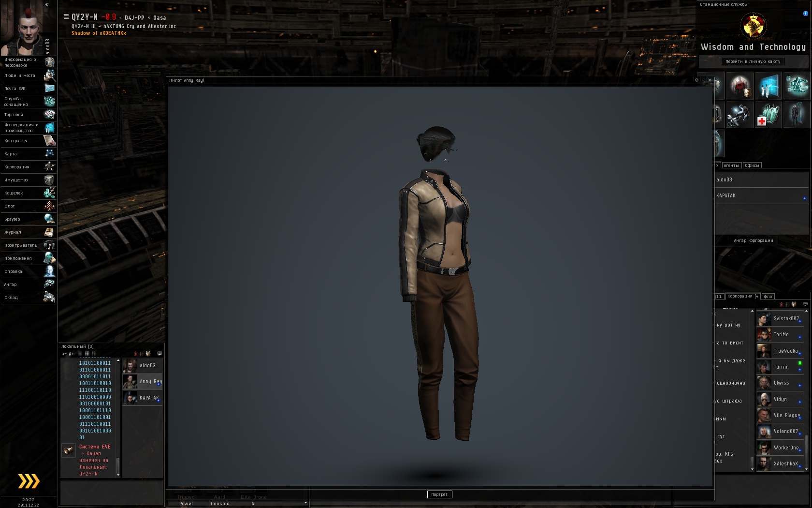Viewport: 812px width, 508px height.
Task: Open Ангар корпорации button
Action: (754, 240)
